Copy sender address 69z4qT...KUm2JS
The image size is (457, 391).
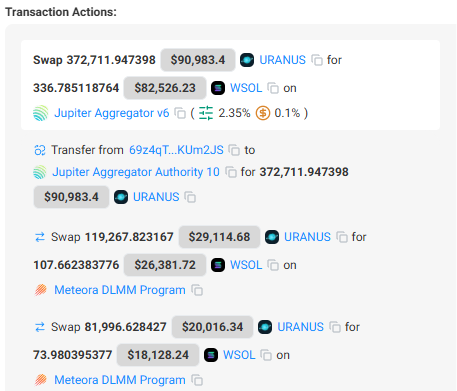(234, 150)
